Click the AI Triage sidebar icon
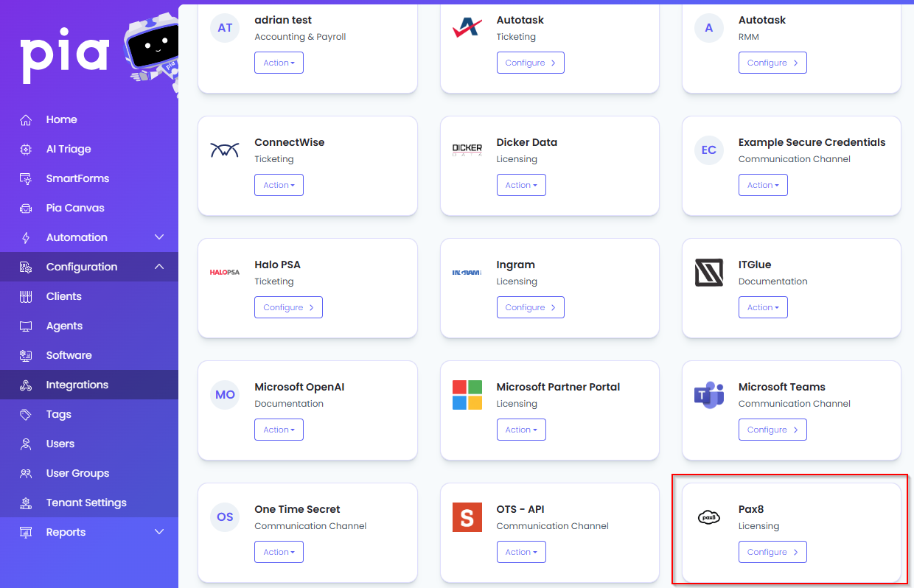This screenshot has width=914, height=588. click(26, 149)
